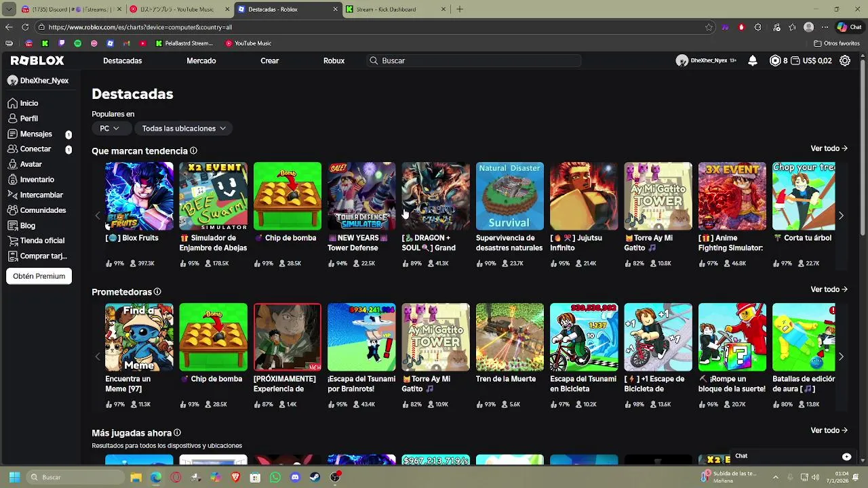Reload the page with refresh button

pyautogui.click(x=25, y=27)
